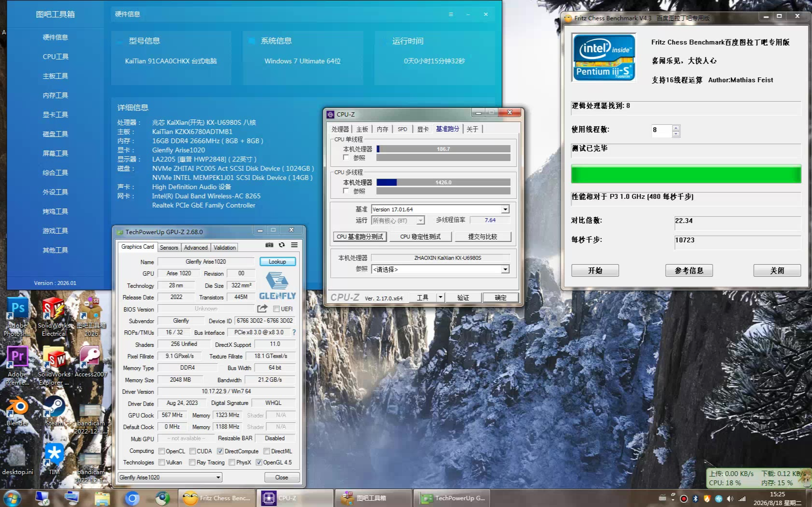The width and height of the screenshot is (812, 507).
Task: Toggle the PhysX checkbox
Action: pyautogui.click(x=232, y=462)
